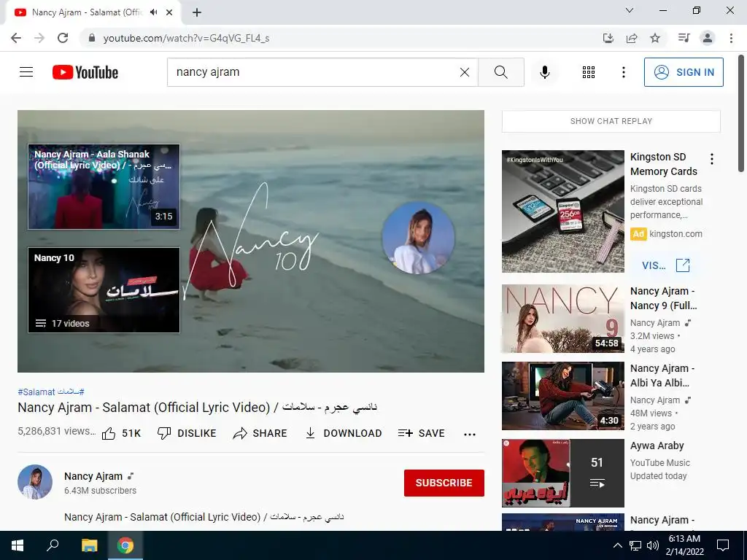Close the Nancy Ajram tab
Screen dimensions: 747x560
[x=169, y=12]
